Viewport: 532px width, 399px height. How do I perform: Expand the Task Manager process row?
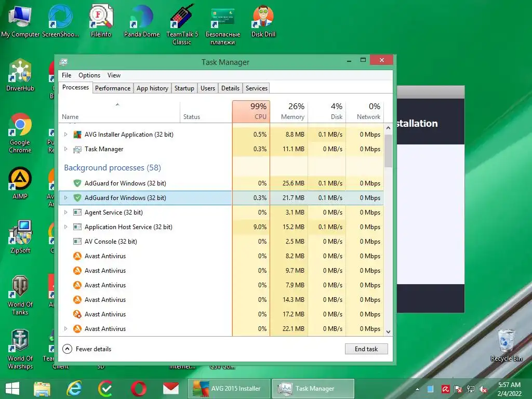pos(66,149)
